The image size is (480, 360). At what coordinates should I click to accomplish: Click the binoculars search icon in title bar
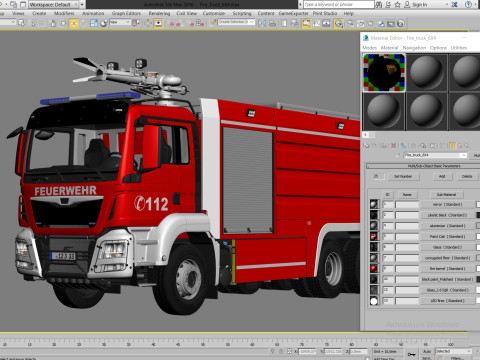click(x=379, y=4)
